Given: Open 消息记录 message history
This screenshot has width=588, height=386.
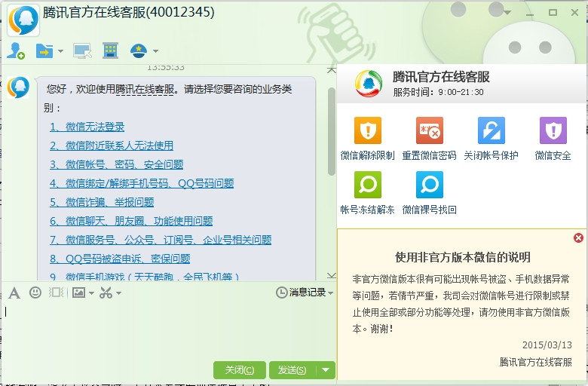Looking at the screenshot, I should point(301,293).
